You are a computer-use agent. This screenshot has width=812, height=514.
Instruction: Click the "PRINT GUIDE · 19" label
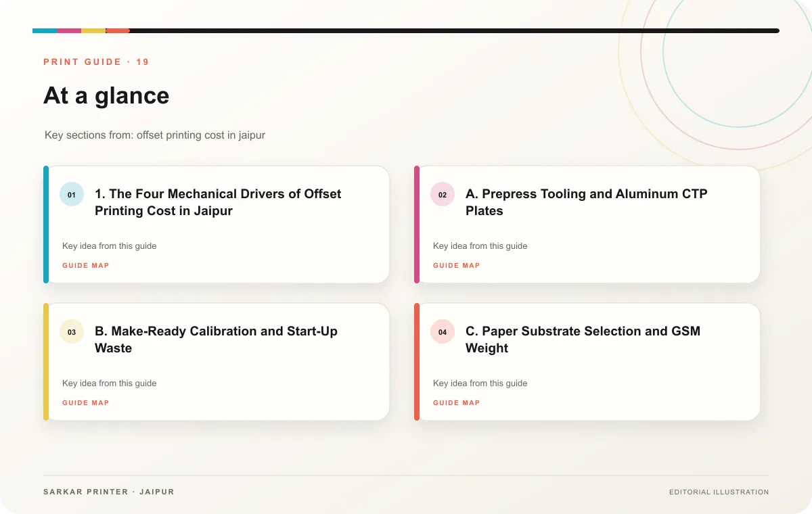[96, 62]
